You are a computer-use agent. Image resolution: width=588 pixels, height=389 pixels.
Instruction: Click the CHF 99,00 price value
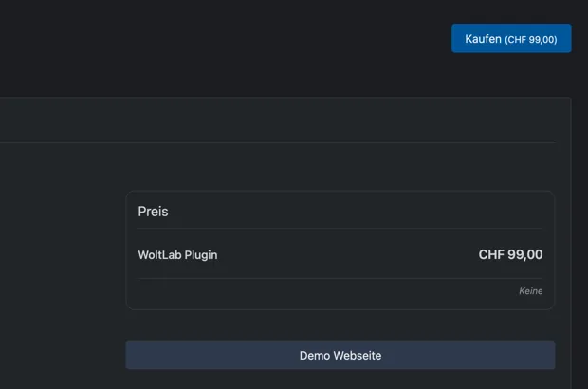[x=510, y=254]
